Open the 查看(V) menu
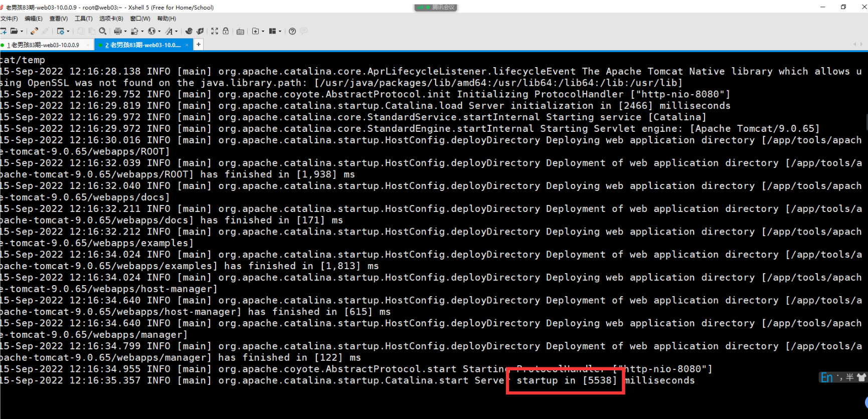 (59, 19)
